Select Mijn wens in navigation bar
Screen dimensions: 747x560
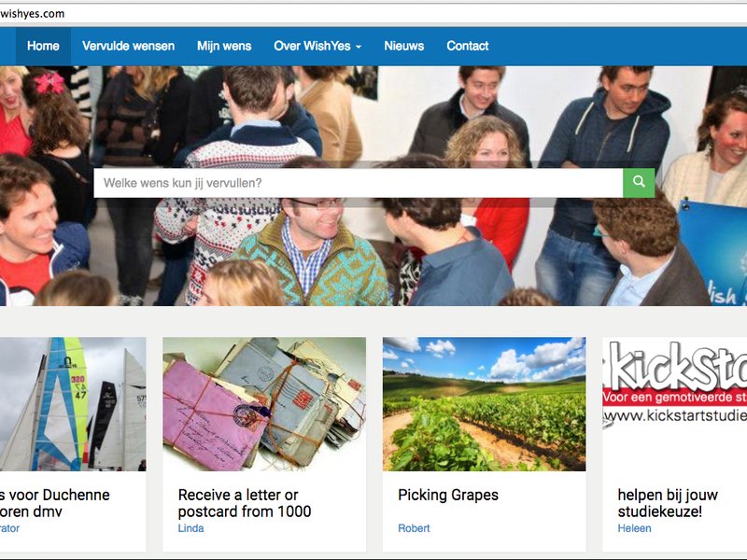pyautogui.click(x=224, y=46)
